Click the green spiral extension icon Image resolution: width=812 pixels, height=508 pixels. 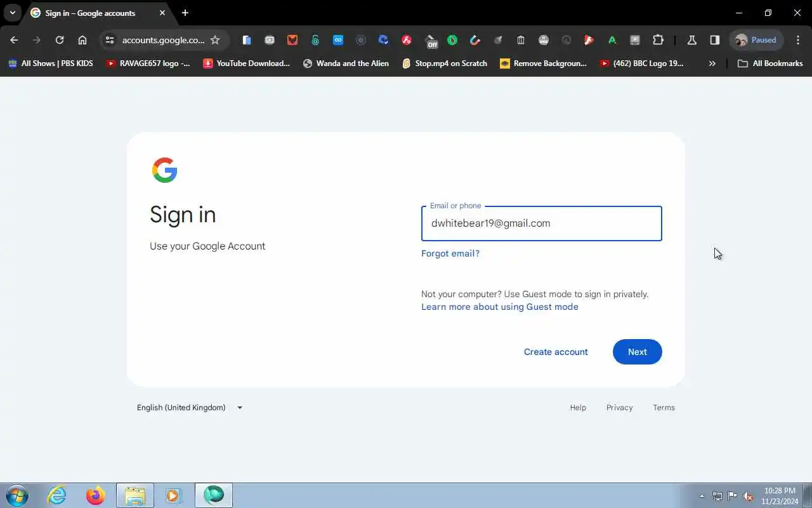[x=315, y=40]
